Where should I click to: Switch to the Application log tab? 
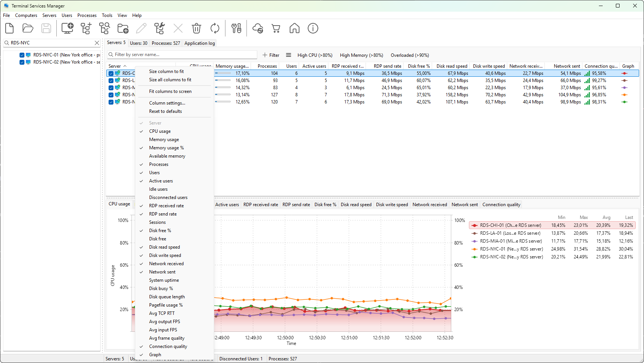(x=200, y=43)
